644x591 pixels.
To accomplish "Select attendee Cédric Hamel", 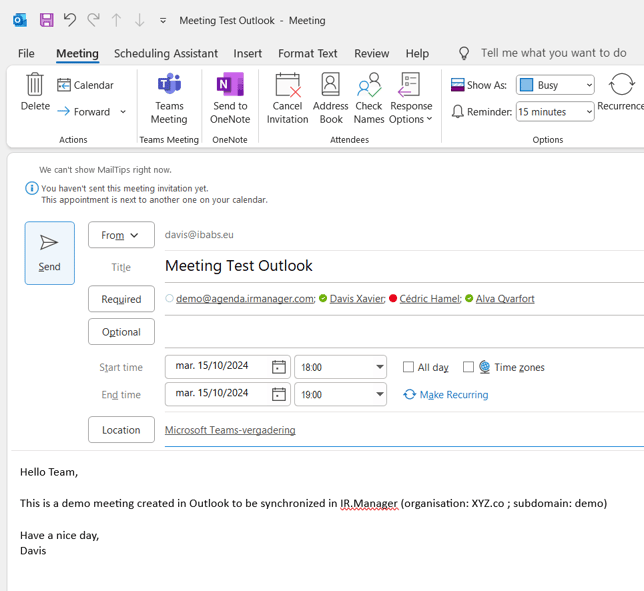I will click(430, 299).
